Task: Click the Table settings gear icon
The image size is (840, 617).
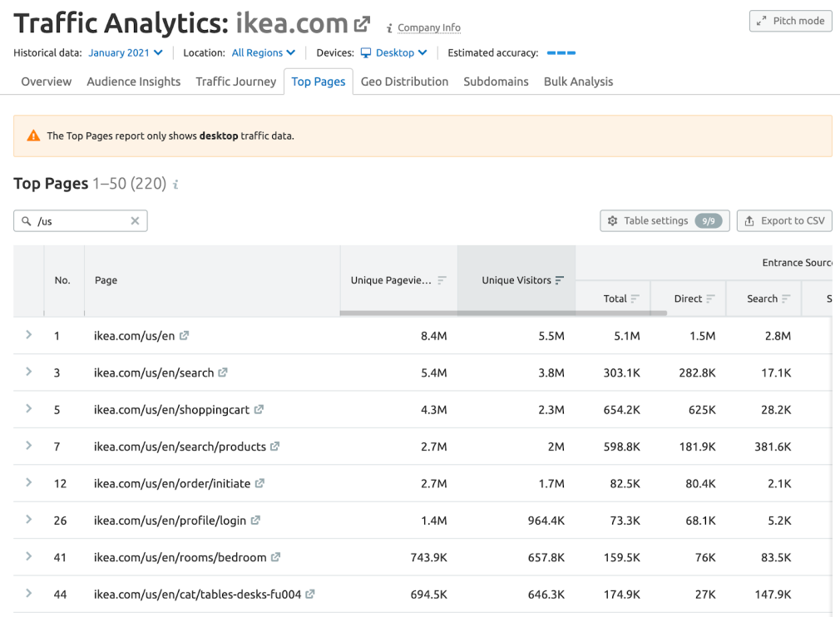Action: [x=613, y=220]
